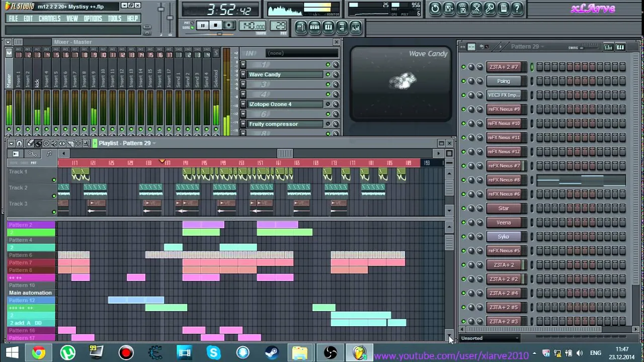This screenshot has height=362, width=644.
Task: Show the step sequencer window icon
Action: (x=314, y=27)
